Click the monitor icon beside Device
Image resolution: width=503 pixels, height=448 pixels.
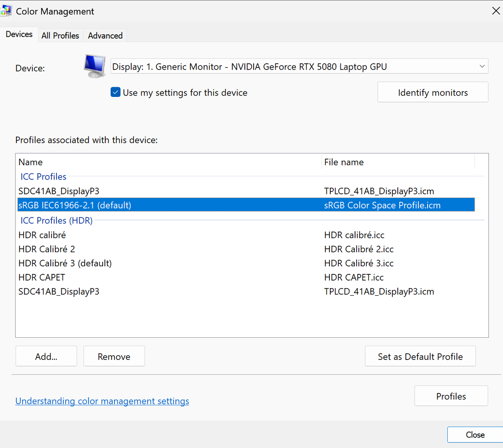(x=95, y=66)
